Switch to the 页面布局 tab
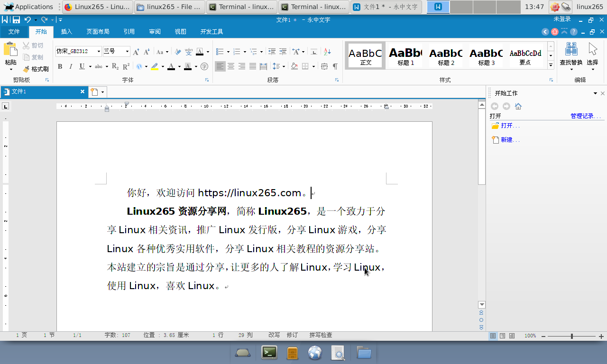 (x=98, y=32)
